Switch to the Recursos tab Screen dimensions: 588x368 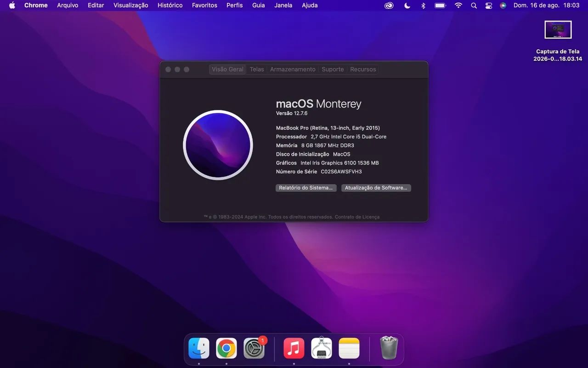click(363, 69)
